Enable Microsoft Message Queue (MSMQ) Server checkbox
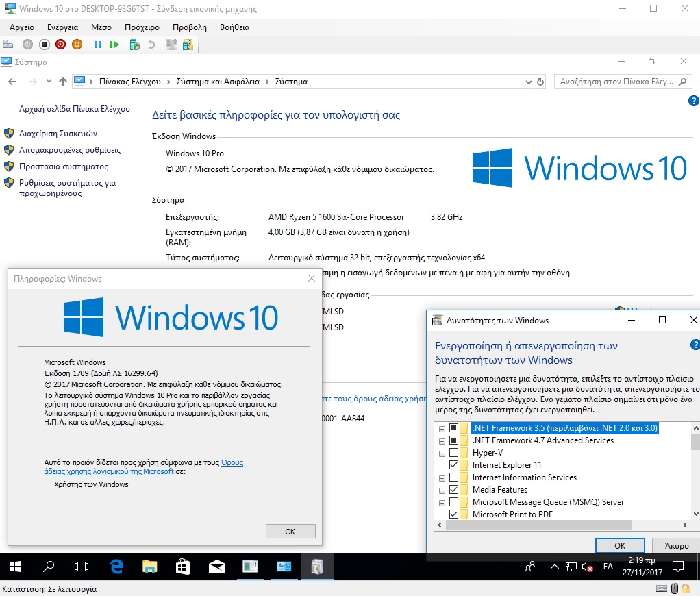The width and height of the screenshot is (700, 596). point(453,501)
